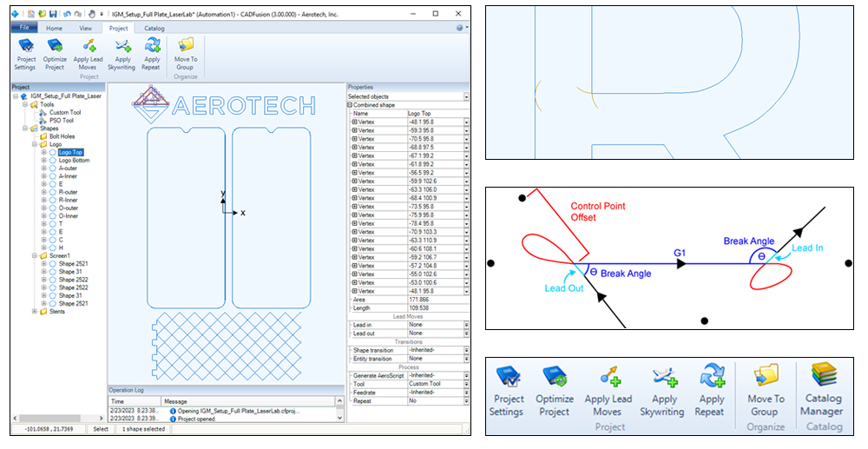
Task: Select the pan hand tool icon
Action: [92, 15]
